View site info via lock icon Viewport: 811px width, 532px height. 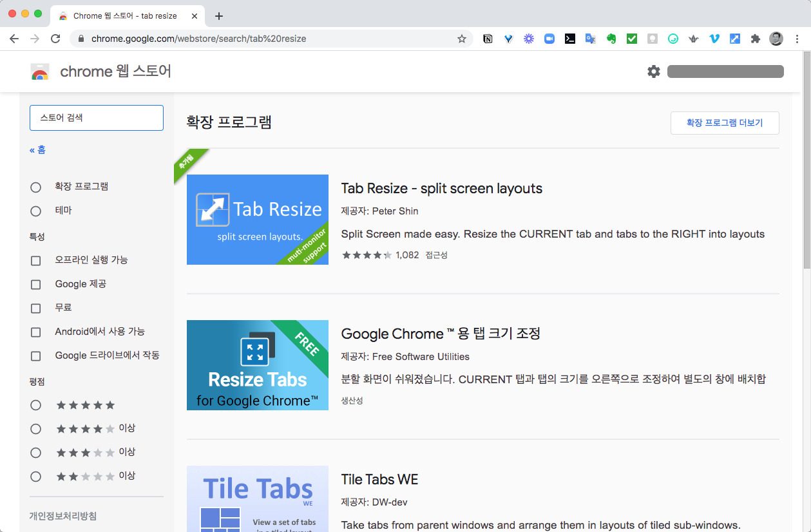pos(81,39)
